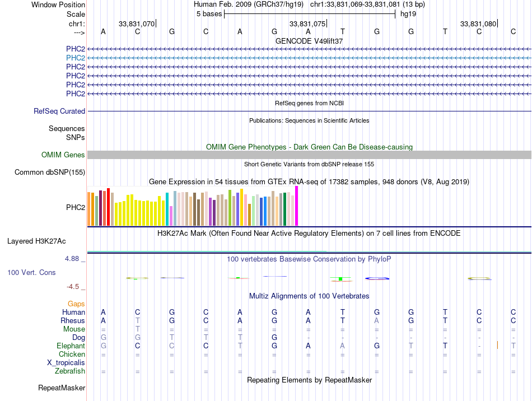Click the Short Genetic Variants dbSNP title
The width and height of the screenshot is (532, 401).
pos(309,164)
